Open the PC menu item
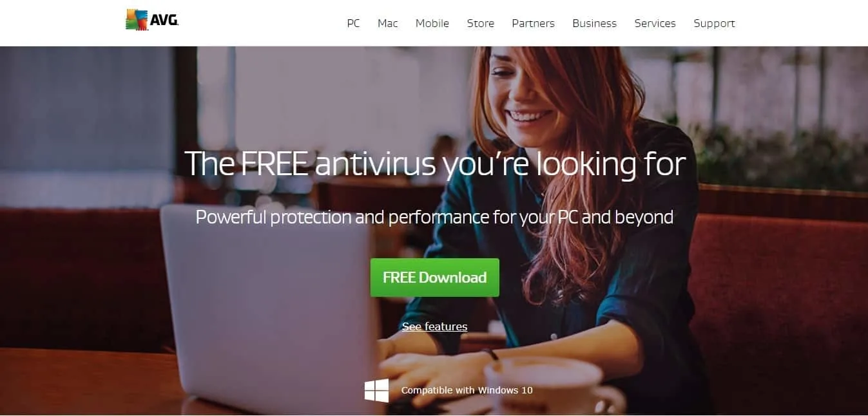The height and width of the screenshot is (416, 868). pyautogui.click(x=353, y=23)
